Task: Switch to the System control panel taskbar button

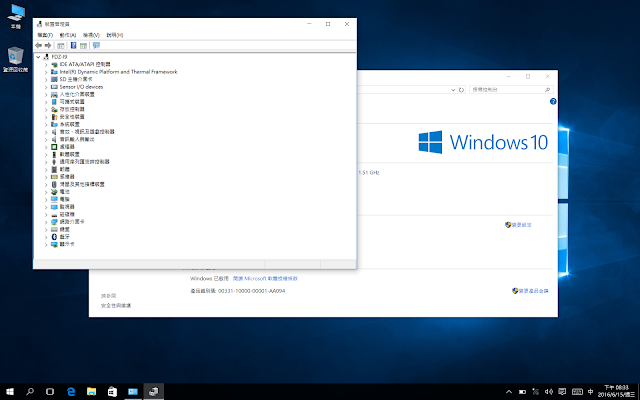Action: (x=133, y=392)
